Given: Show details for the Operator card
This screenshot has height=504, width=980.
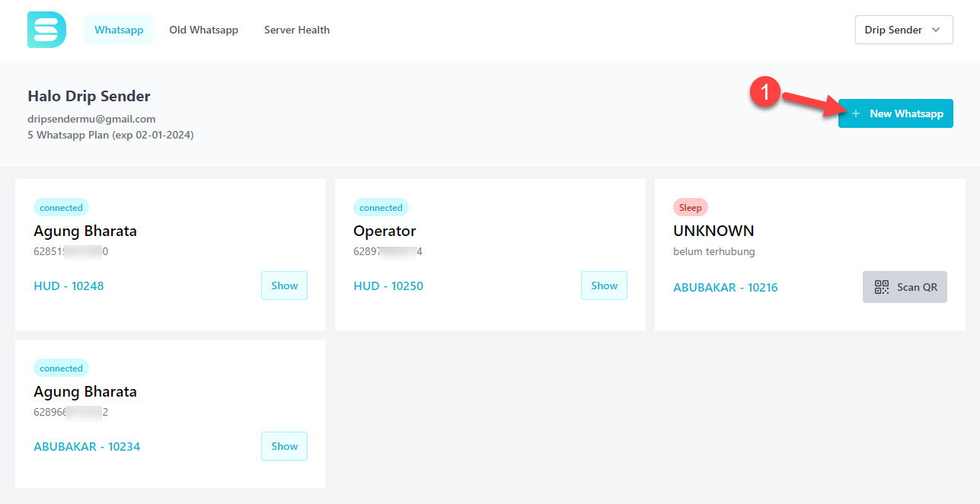Looking at the screenshot, I should (x=604, y=285).
